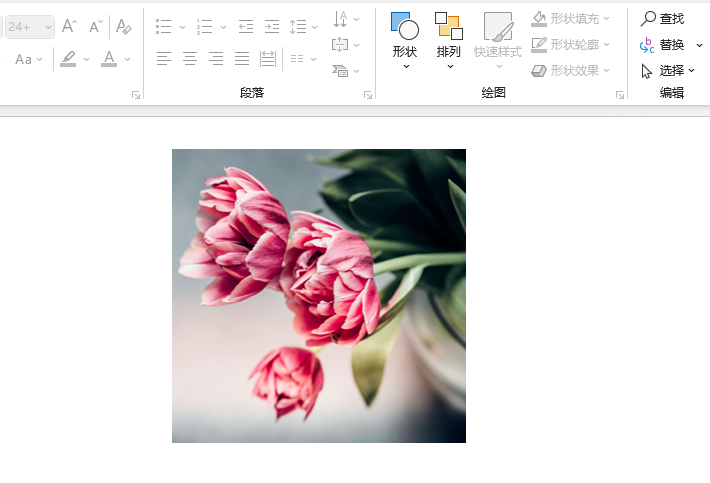This screenshot has width=710, height=483.
Task: Click 替换 to replace text
Action: (662, 45)
